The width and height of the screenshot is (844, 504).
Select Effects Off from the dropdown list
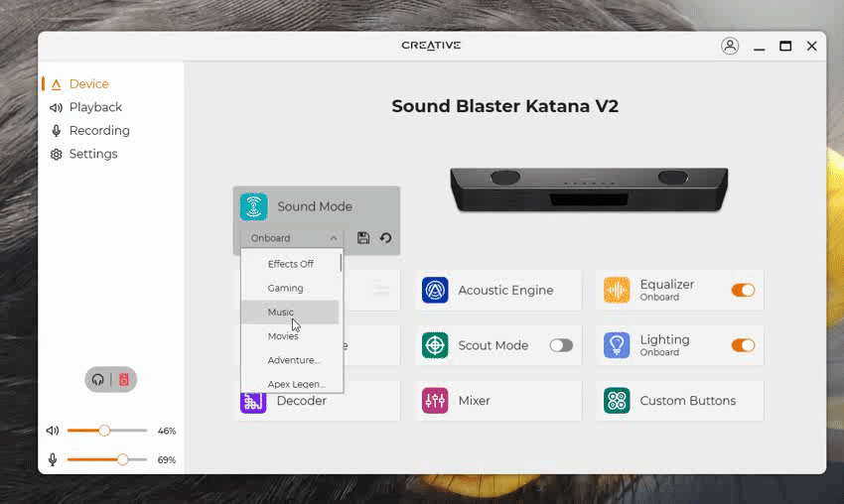pos(290,264)
